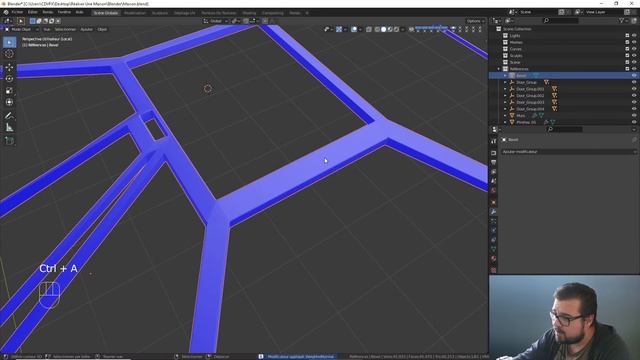Toggle the Lights collection checkbox
Screen dimensions: 640x360
coord(627,36)
